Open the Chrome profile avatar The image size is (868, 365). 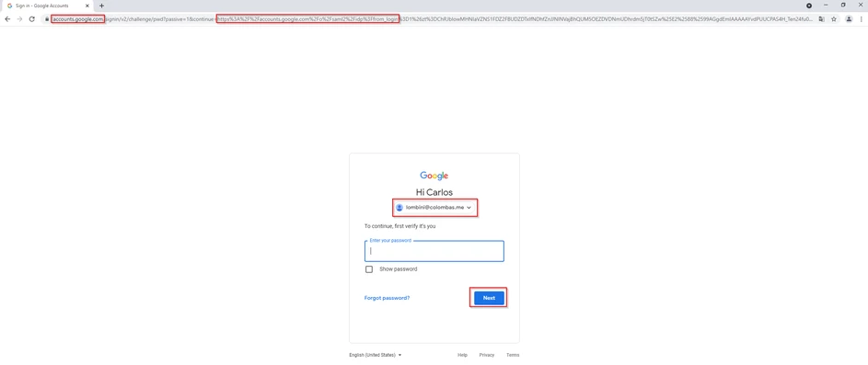click(850, 18)
